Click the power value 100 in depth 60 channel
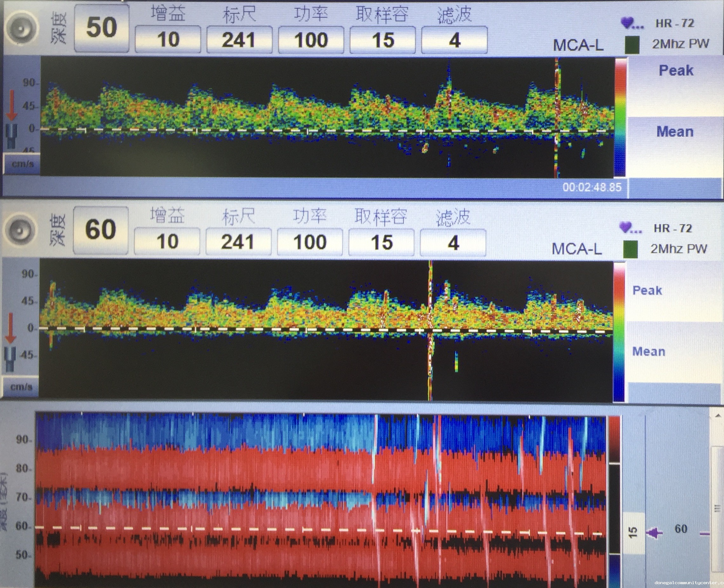The width and height of the screenshot is (724, 588). (310, 242)
